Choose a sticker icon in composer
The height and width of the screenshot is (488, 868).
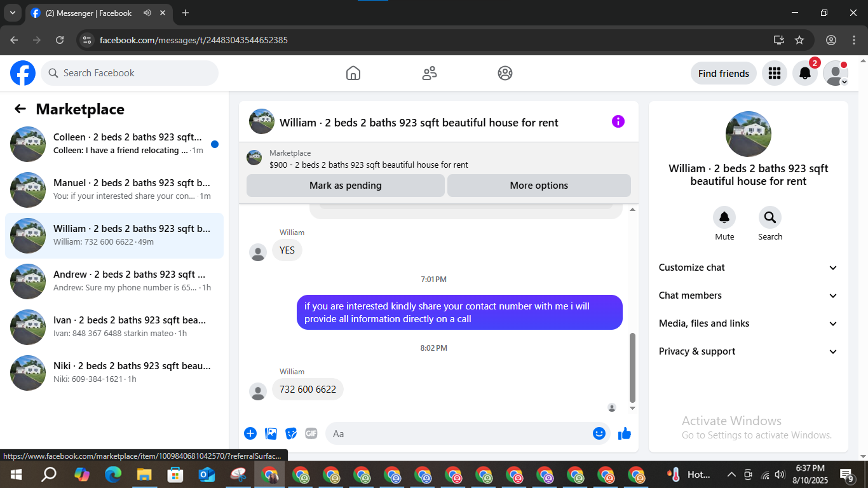click(292, 433)
